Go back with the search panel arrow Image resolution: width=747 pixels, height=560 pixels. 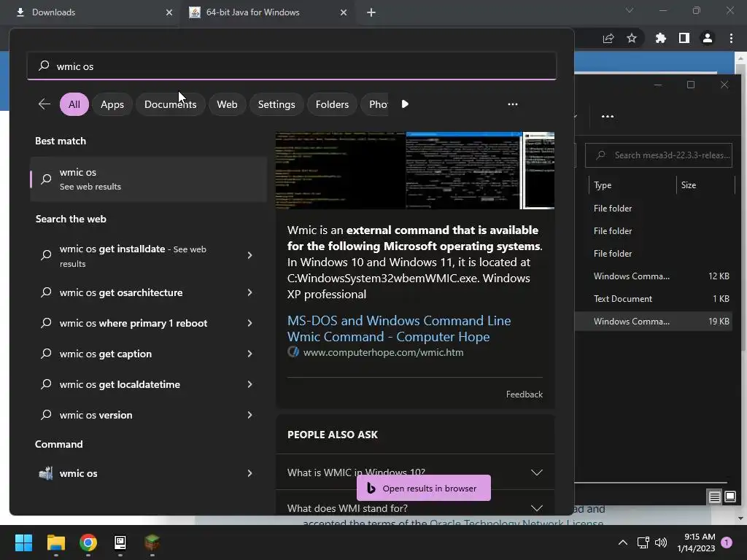point(44,104)
